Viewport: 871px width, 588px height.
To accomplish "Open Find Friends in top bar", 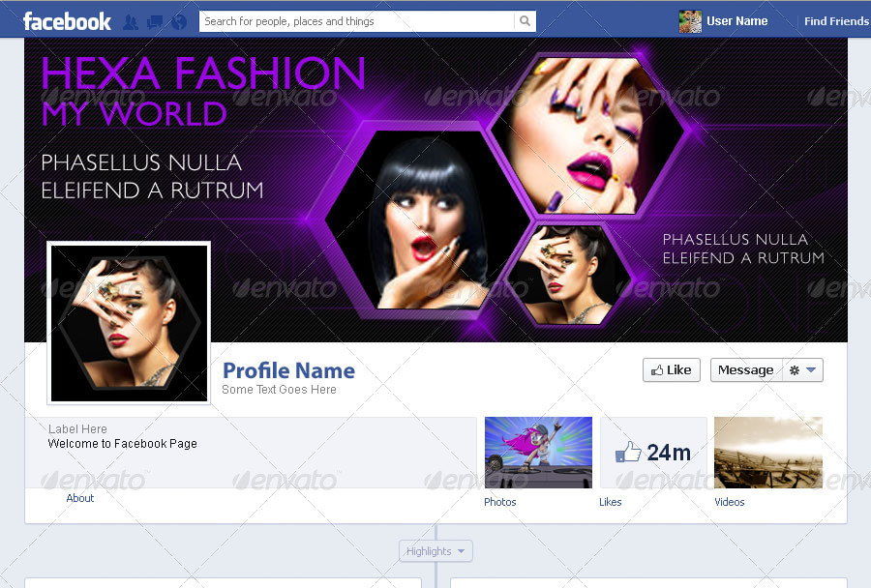I will pyautogui.click(x=836, y=21).
